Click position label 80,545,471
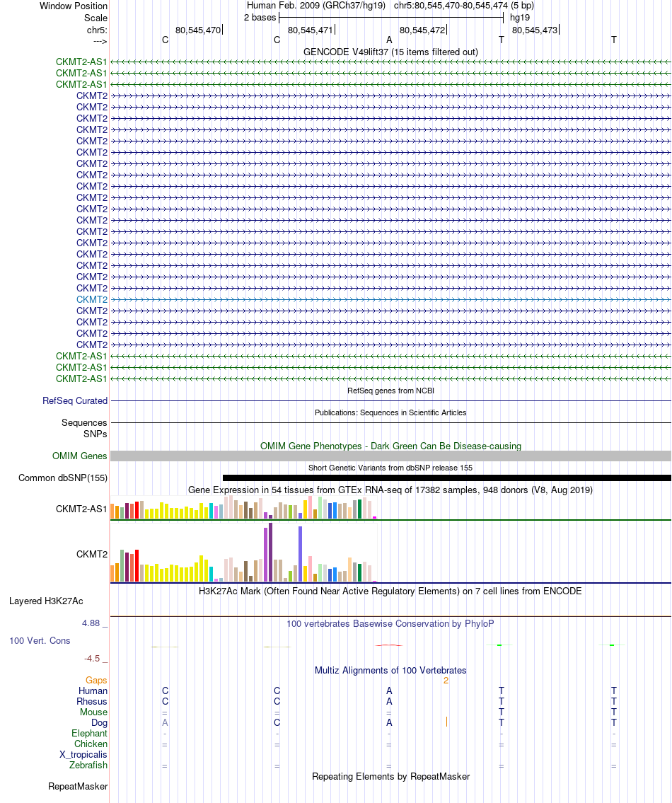 point(311,30)
